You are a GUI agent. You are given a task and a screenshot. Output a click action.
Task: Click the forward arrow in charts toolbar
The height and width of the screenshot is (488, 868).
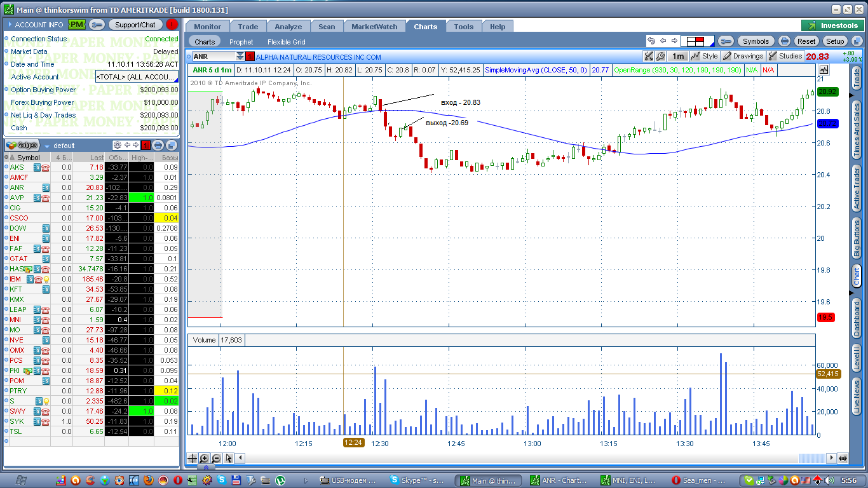[x=674, y=41]
